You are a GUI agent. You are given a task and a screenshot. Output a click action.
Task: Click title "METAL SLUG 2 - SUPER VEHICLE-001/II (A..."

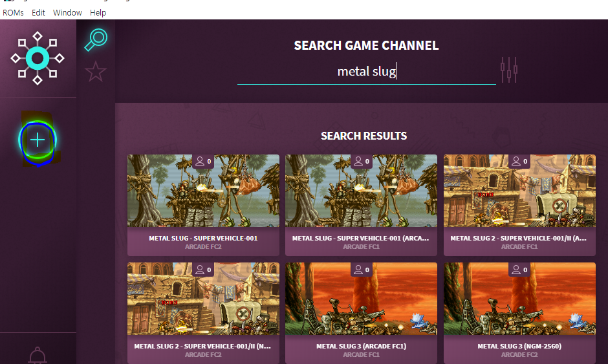tap(519, 239)
